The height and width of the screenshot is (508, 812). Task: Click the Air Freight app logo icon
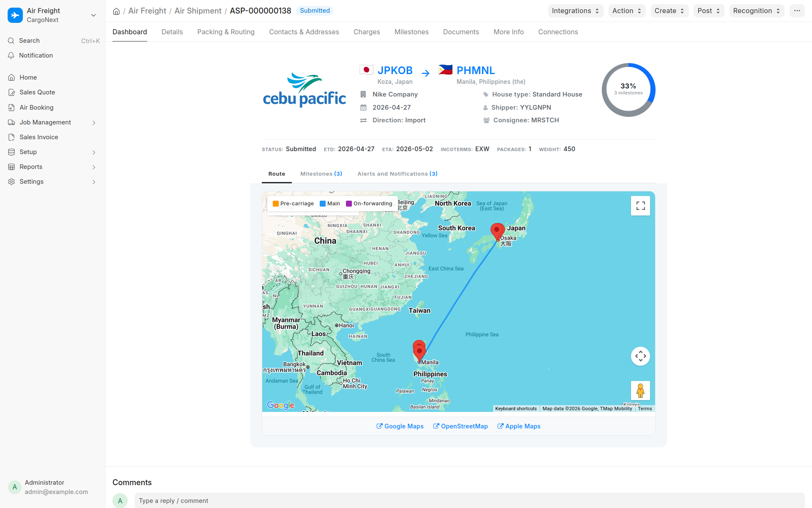(x=15, y=15)
